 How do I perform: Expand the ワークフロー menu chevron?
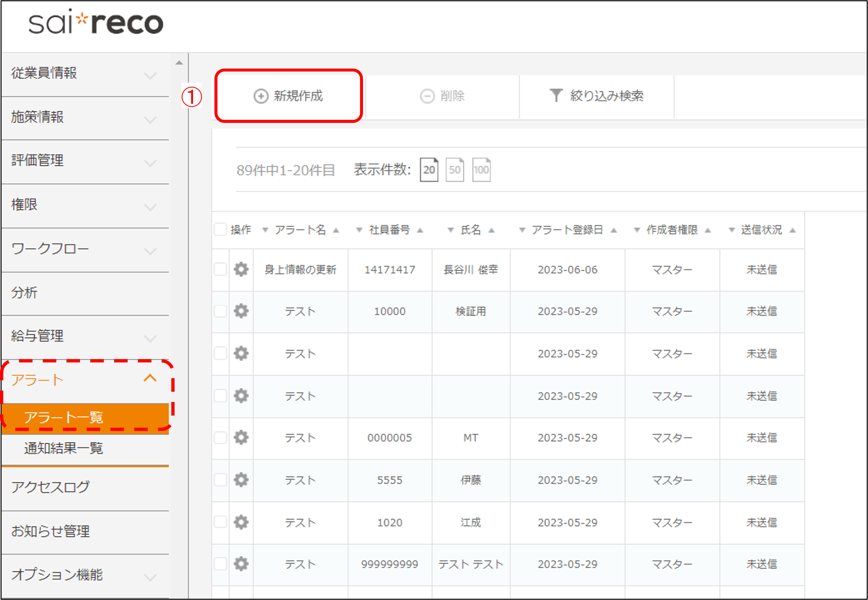point(150,251)
